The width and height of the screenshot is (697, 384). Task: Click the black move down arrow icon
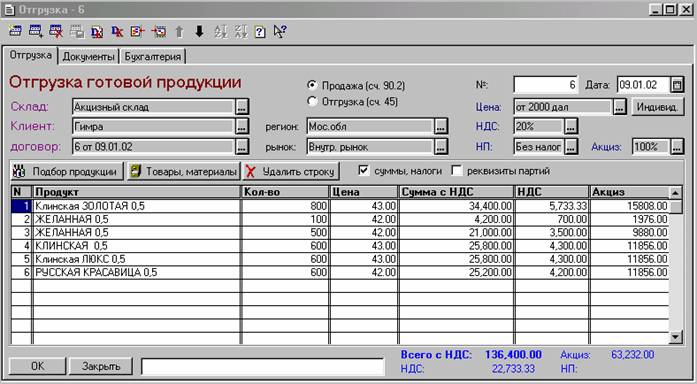tap(199, 31)
